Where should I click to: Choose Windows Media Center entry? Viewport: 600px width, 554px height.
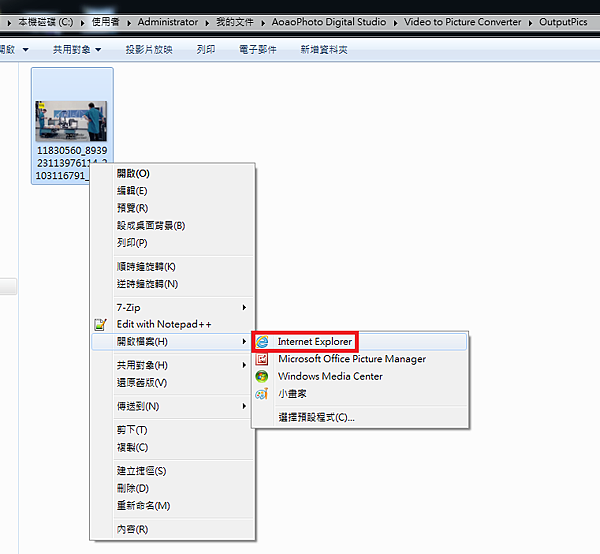[x=359, y=376]
